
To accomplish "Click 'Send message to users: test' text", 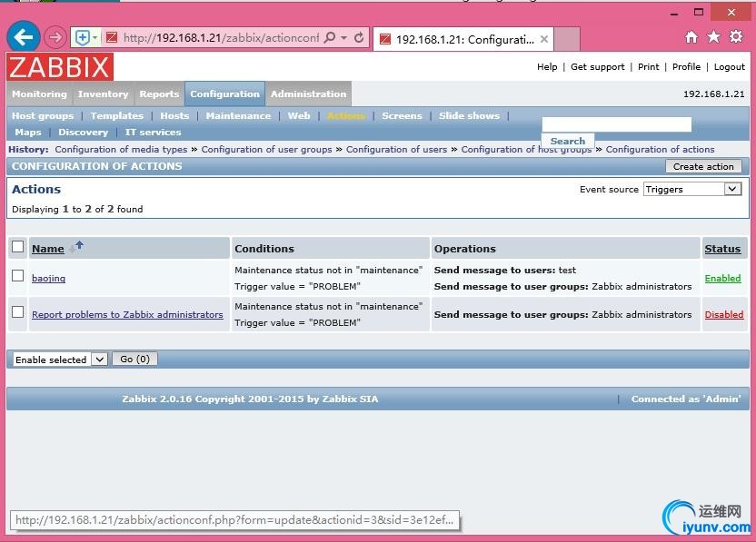I will [505, 271].
